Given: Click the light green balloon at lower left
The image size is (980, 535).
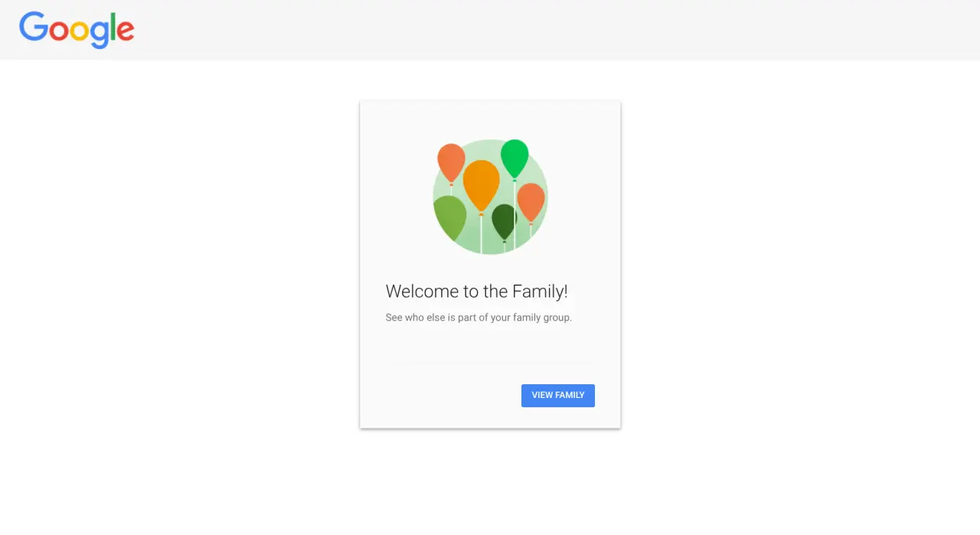Looking at the screenshot, I should [x=450, y=217].
